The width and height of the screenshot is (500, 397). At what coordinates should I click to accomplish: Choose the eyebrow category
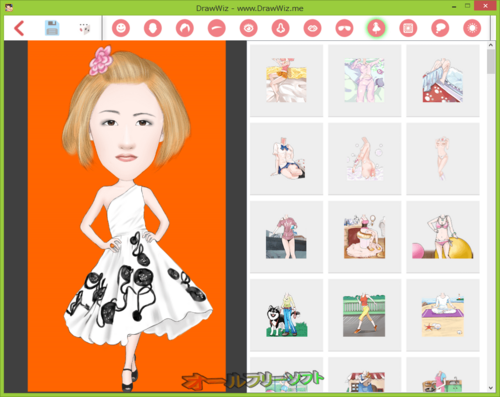click(217, 28)
